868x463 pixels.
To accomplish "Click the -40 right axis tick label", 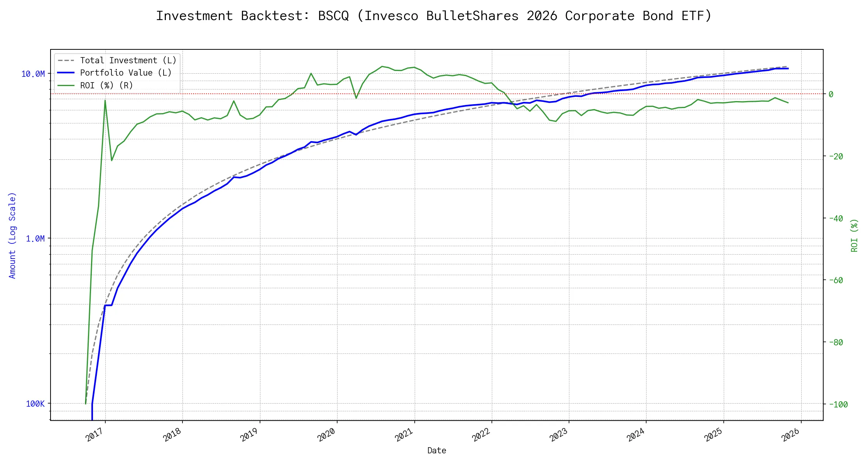I will coord(836,218).
